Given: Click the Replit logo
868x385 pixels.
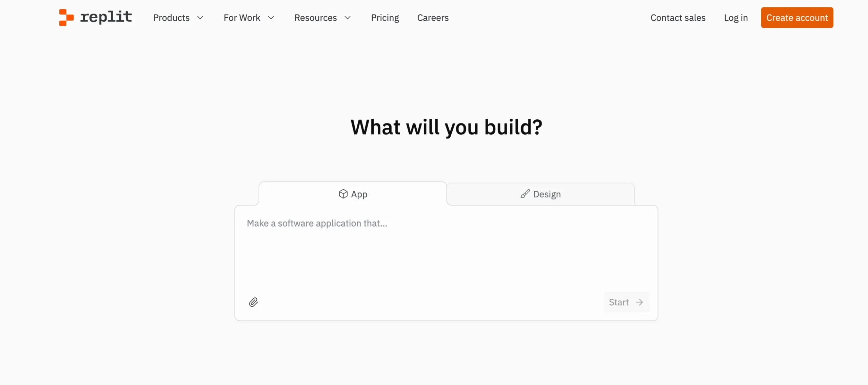Looking at the screenshot, I should 95,17.
